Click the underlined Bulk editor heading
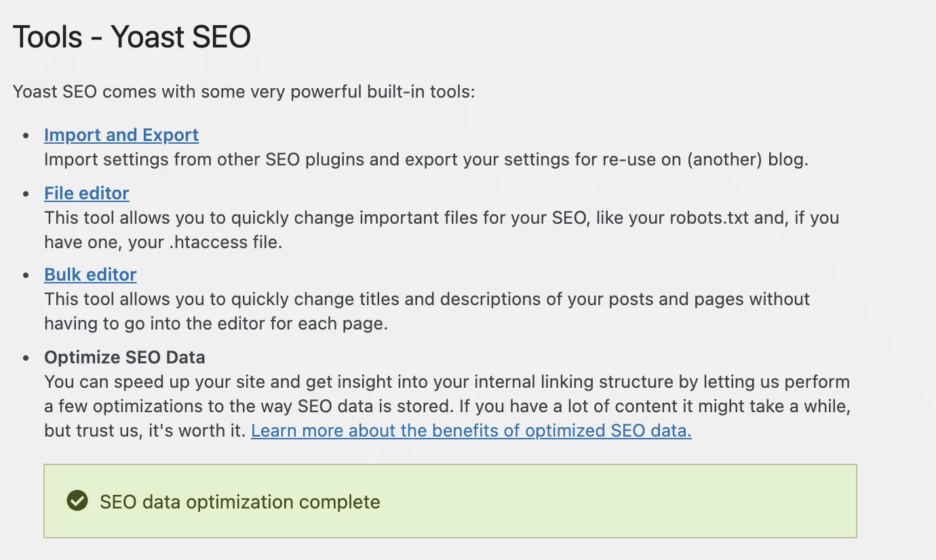The height and width of the screenshot is (560, 936). [x=90, y=275]
